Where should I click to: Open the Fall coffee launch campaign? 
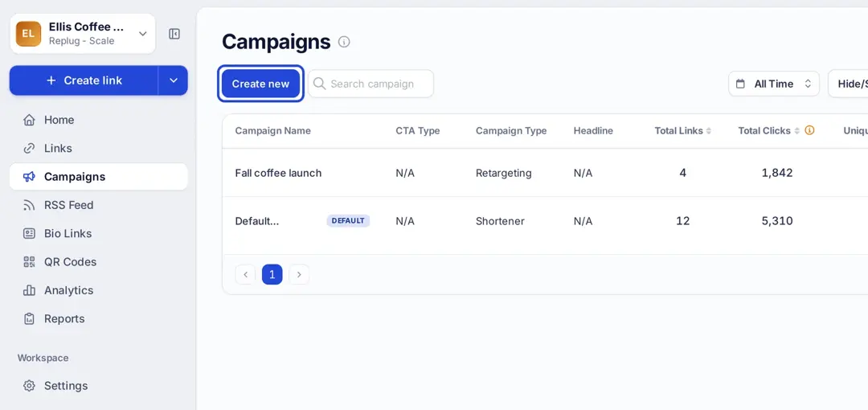278,173
